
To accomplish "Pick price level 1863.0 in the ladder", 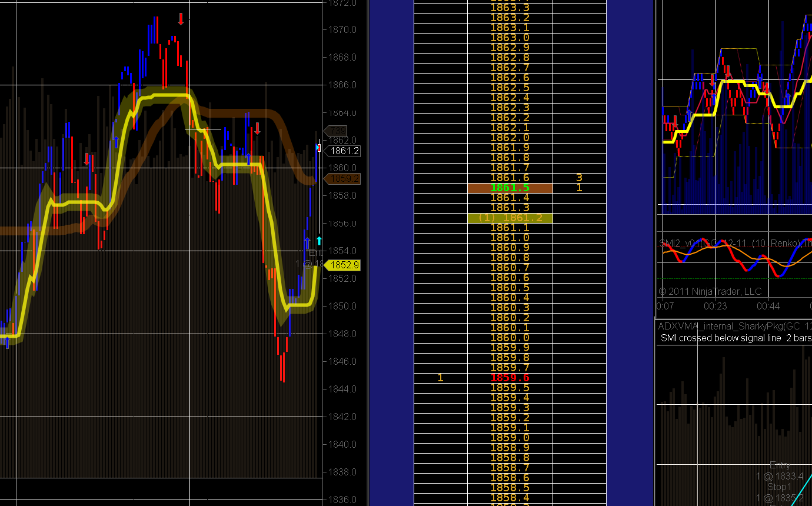I will 510,38.
